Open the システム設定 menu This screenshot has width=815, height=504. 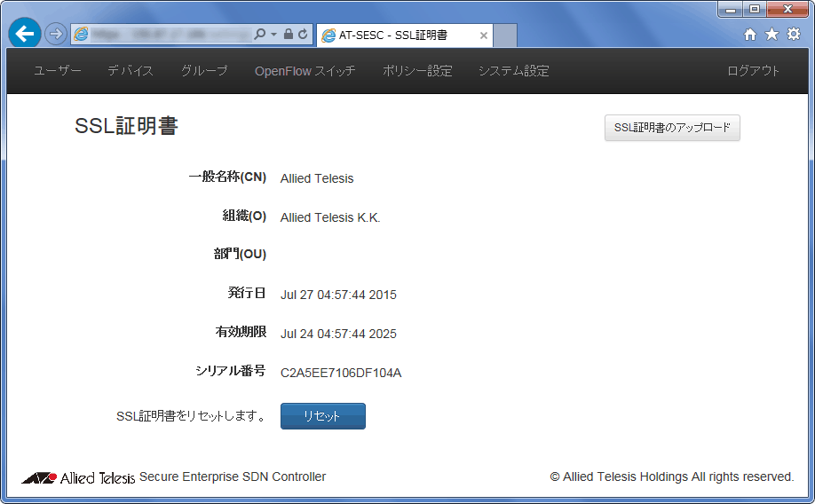pos(513,71)
